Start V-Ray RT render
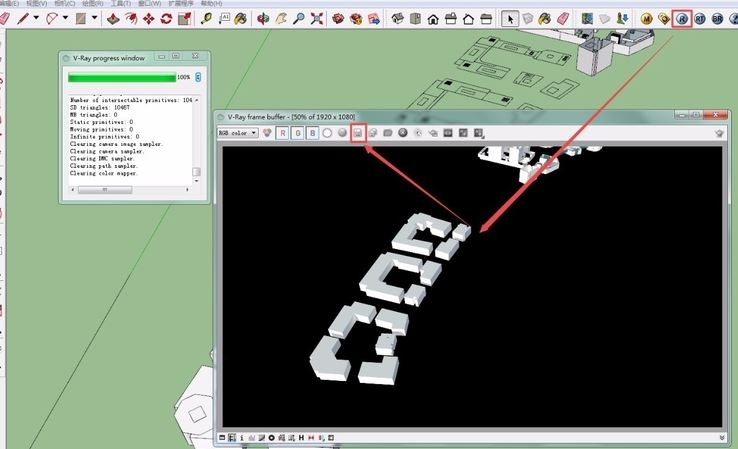The image size is (738, 449). pyautogui.click(x=700, y=19)
